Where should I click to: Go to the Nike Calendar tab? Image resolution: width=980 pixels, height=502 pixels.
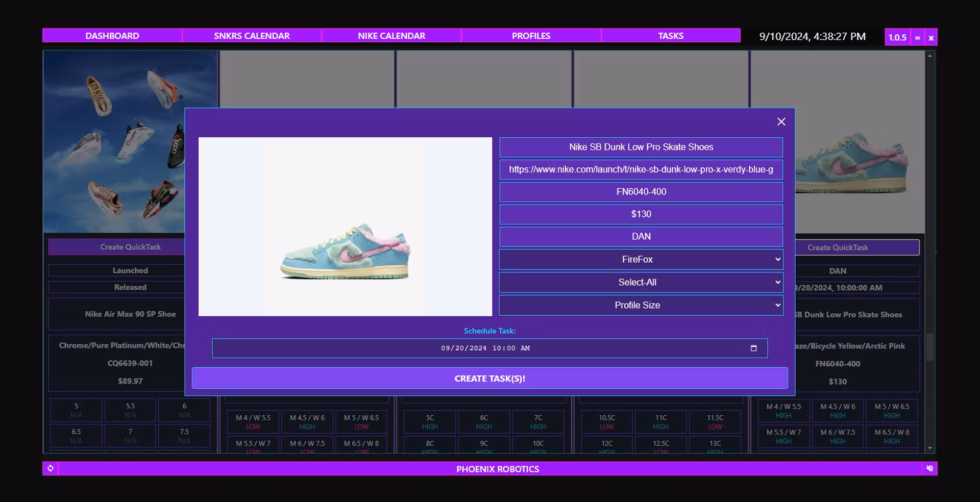391,36
